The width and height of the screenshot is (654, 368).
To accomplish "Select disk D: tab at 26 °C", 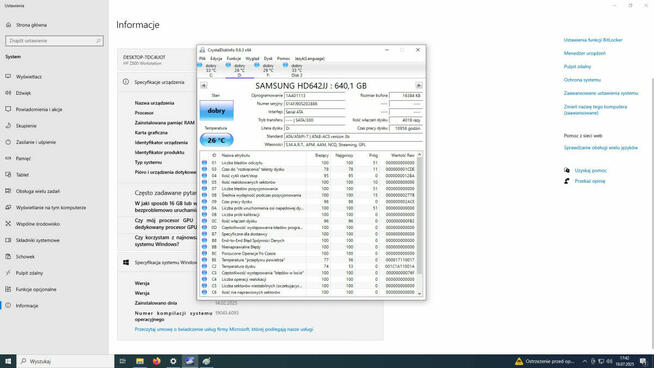I will pyautogui.click(x=239, y=70).
